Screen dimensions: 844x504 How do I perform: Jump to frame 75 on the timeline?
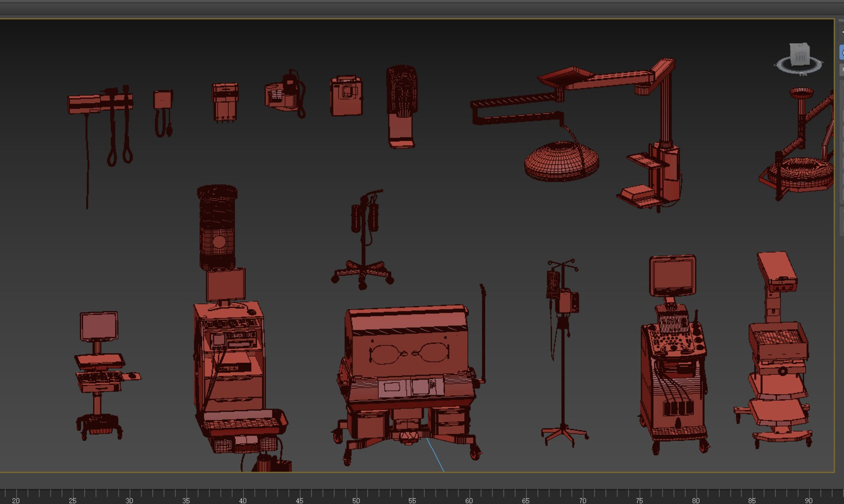coord(639,500)
